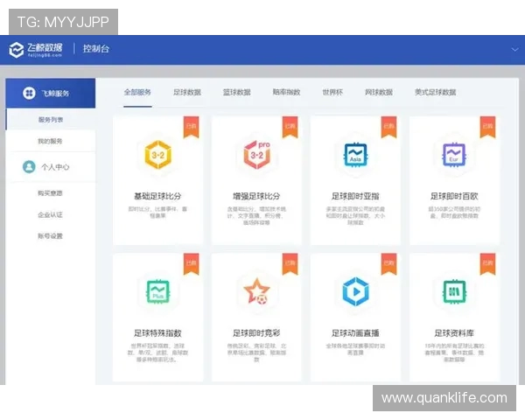Viewport: 525px width, 420px height.
Task: Click the orange ribbon on 足球即时竞彩 card
Action: (x=290, y=264)
